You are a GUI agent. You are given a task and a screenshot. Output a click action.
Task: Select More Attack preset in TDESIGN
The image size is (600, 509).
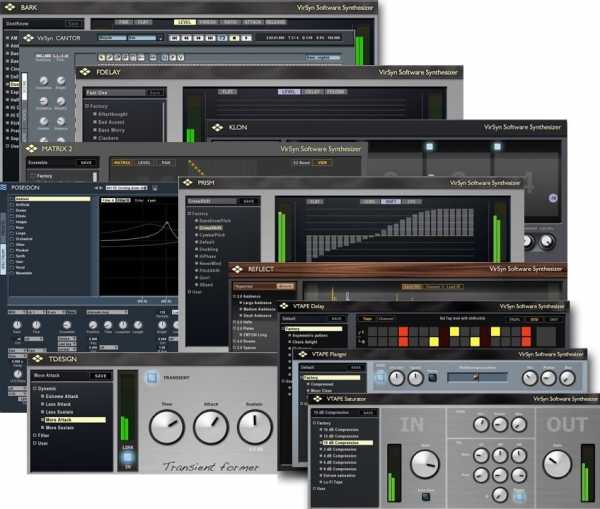click(x=73, y=420)
